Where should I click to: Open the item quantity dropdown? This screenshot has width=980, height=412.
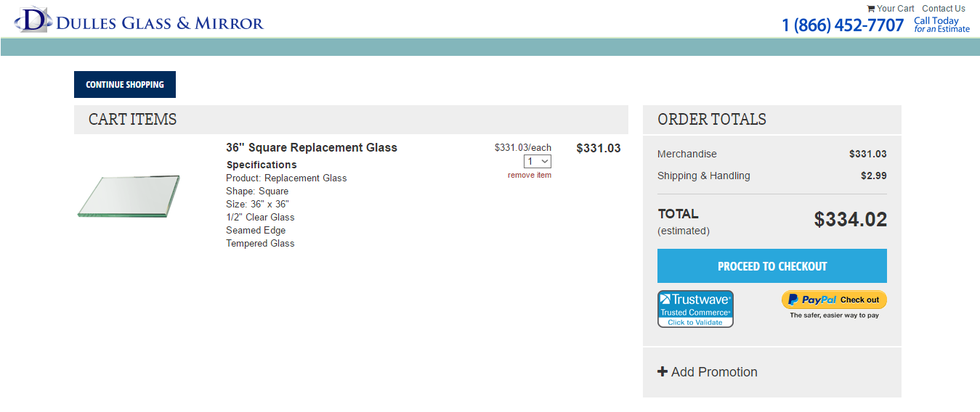point(537,161)
